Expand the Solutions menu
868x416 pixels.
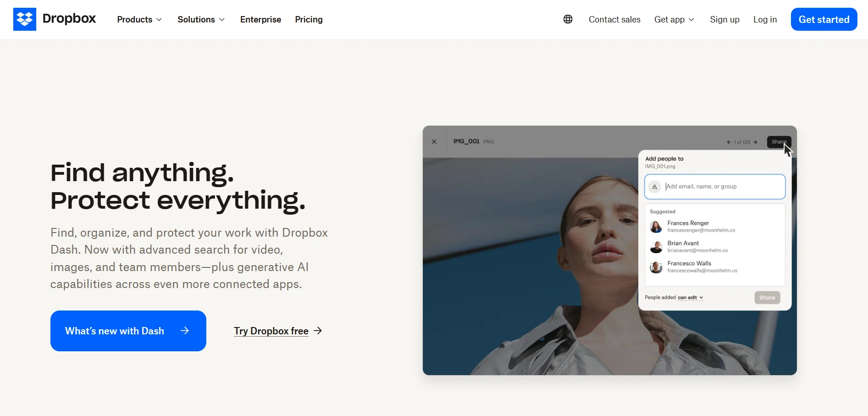click(201, 19)
